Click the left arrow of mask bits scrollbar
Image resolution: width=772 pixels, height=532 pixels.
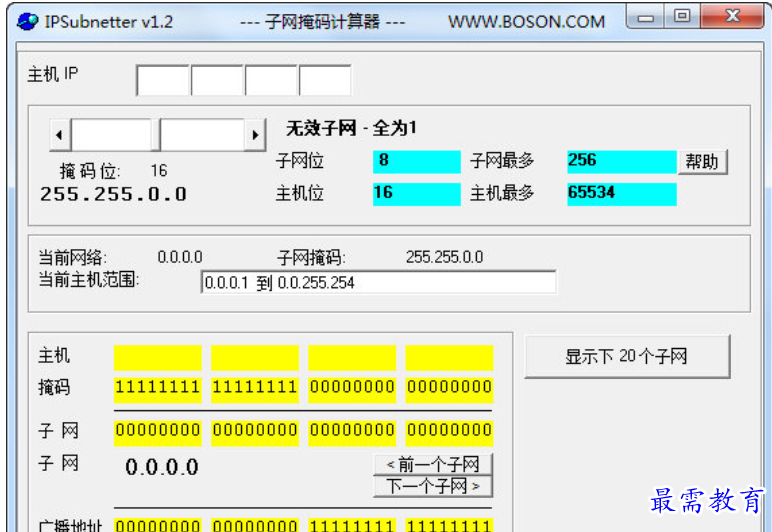[60, 134]
